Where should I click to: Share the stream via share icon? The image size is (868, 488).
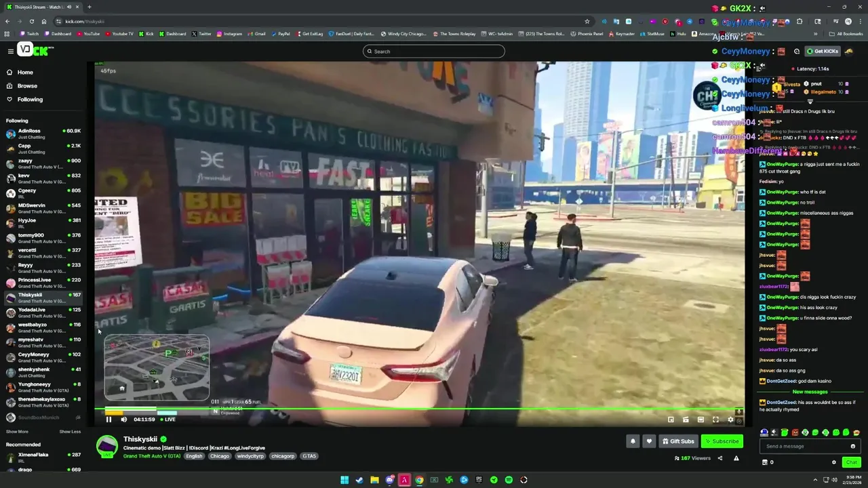click(x=720, y=458)
